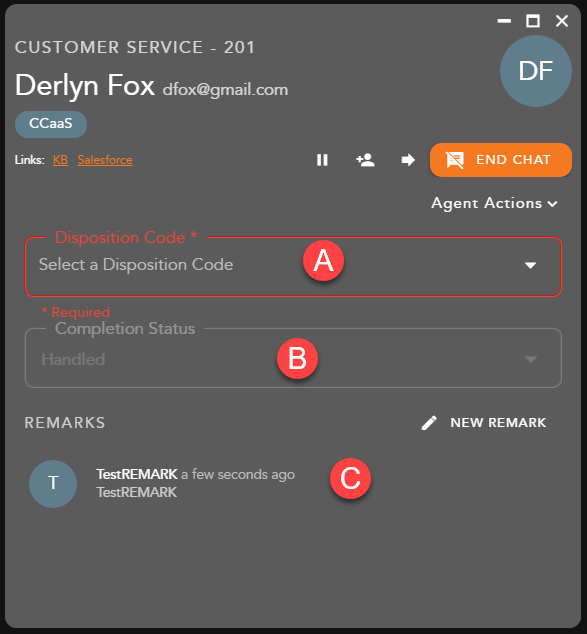Click the END CHAT button
Image resolution: width=587 pixels, height=634 pixels.
click(x=501, y=160)
